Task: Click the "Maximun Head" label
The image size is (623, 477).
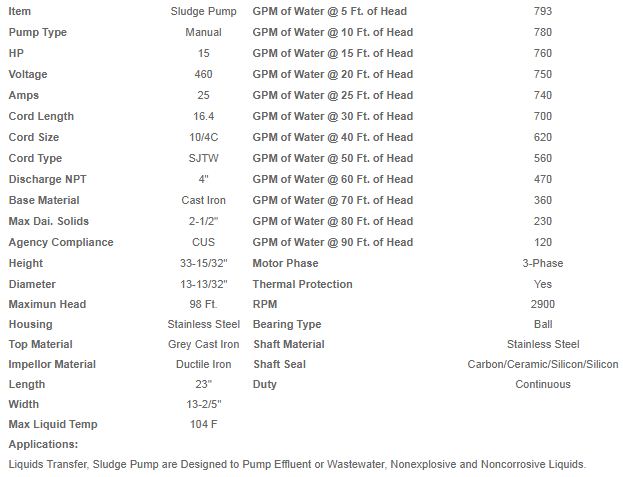Action: (47, 304)
